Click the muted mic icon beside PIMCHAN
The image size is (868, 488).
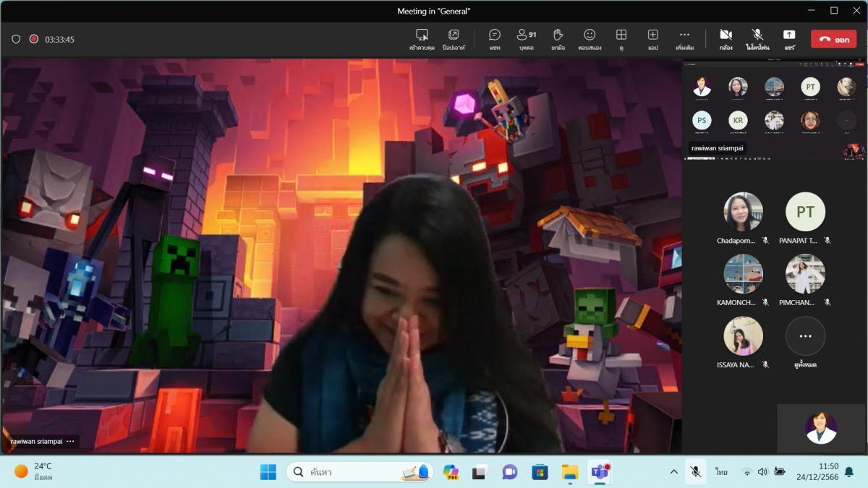tap(827, 303)
